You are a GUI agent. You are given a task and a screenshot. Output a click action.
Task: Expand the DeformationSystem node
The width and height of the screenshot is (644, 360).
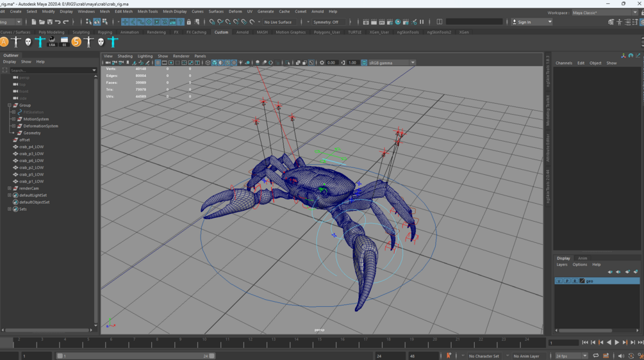(13, 126)
